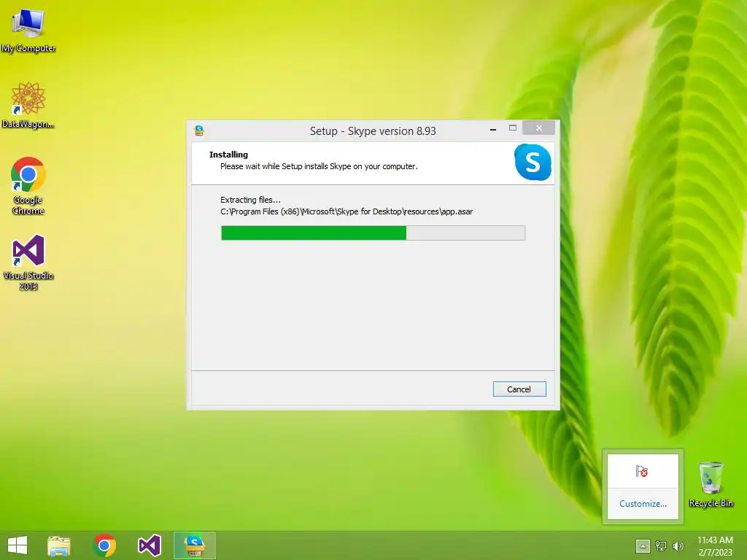Click the setup icon in the title bar
Viewport: 747px width, 560px height.
click(x=199, y=130)
